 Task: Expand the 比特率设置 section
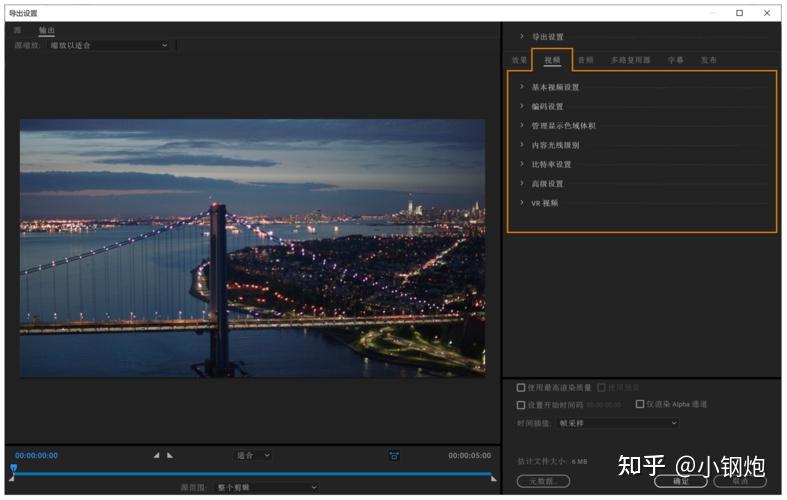click(x=522, y=164)
